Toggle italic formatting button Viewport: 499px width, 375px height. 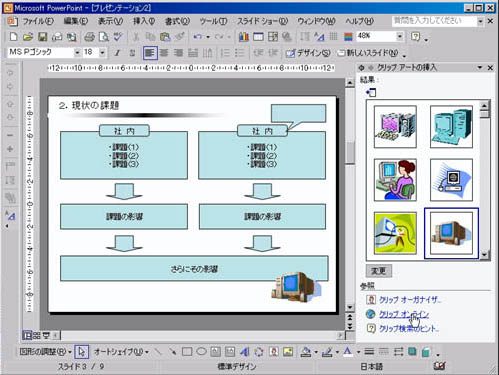pyautogui.click(x=117, y=53)
